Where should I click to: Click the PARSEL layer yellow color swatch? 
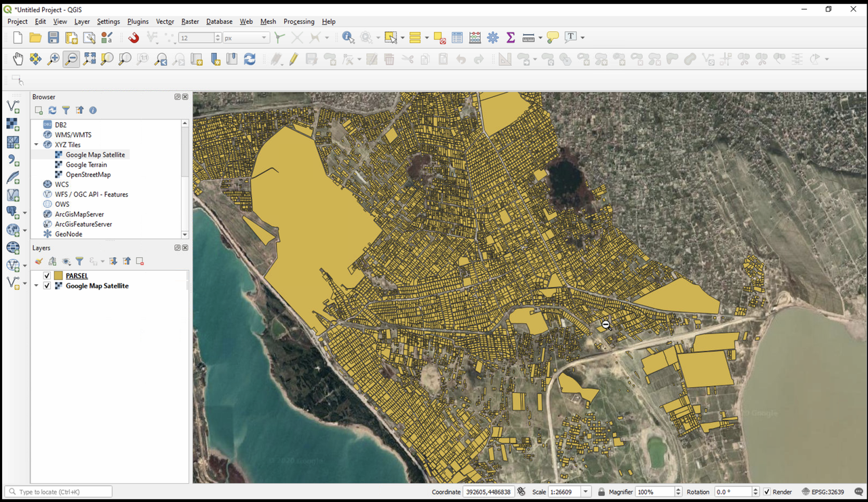pos(58,276)
